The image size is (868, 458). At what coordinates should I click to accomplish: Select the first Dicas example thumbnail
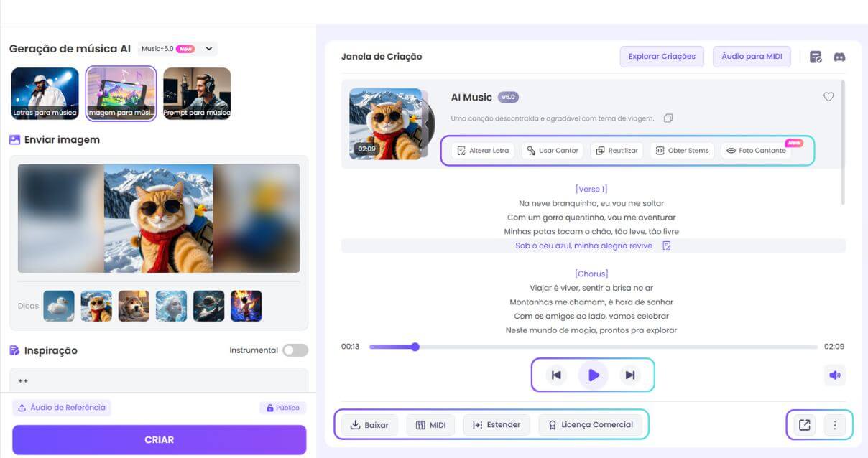click(x=58, y=305)
